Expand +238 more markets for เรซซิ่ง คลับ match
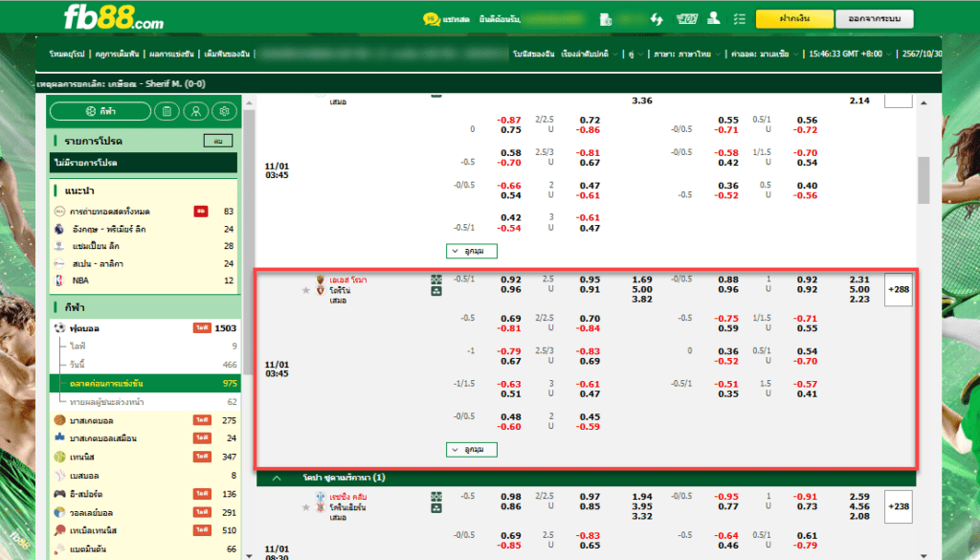Image resolution: width=980 pixels, height=560 pixels. pos(898,506)
